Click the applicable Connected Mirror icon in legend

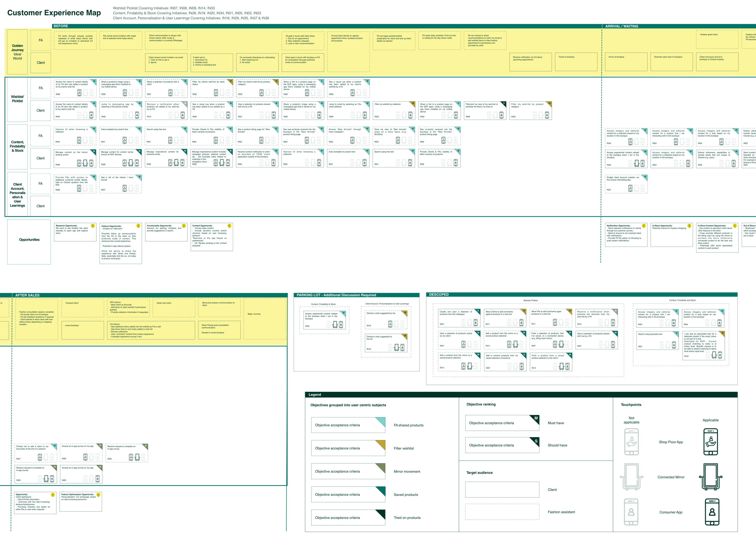click(710, 477)
